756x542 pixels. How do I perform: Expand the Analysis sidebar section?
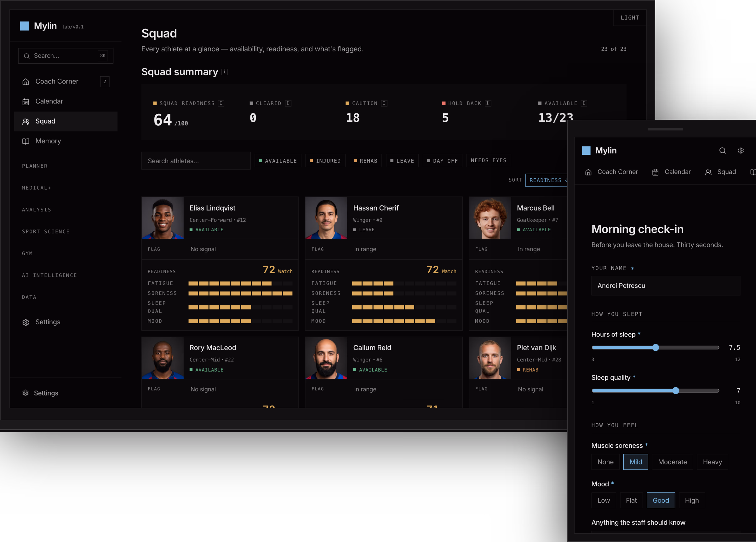(x=36, y=210)
